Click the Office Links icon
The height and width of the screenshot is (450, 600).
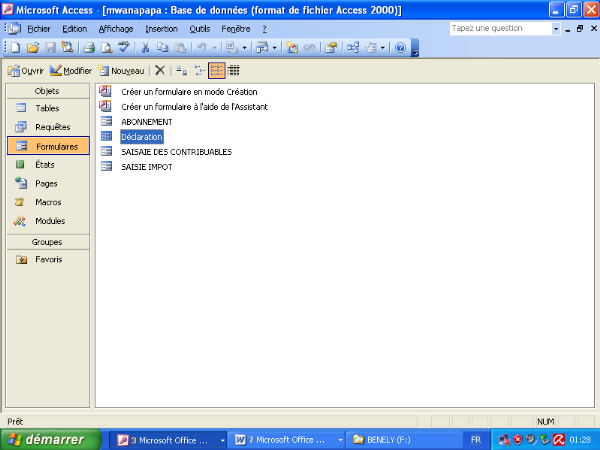(232, 48)
